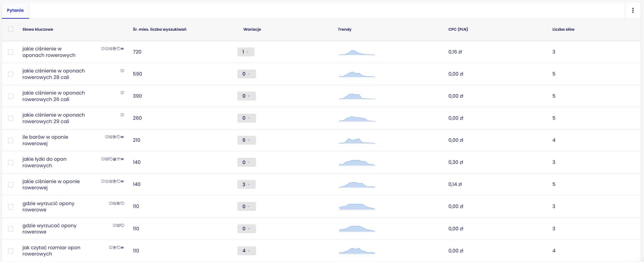Click the image icon for 'gdzie wyrzucić opony rowerowe'
The width and height of the screenshot is (644, 262).
[118, 203]
